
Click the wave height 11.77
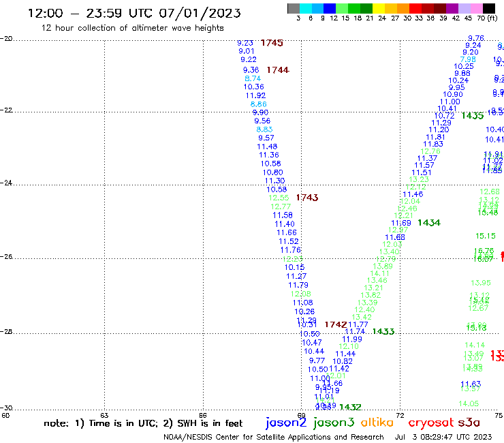(358, 324)
